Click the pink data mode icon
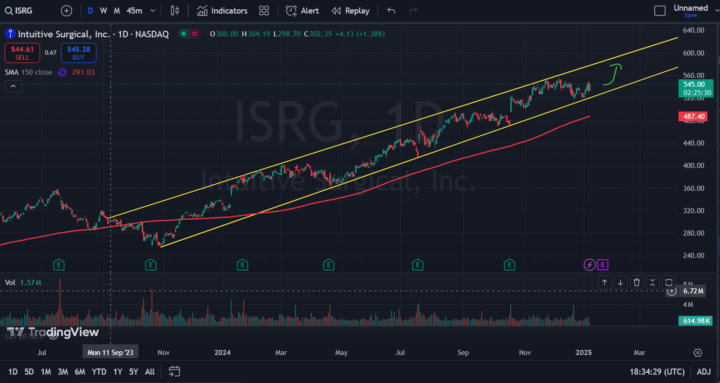Image resolution: width=720 pixels, height=383 pixels. click(x=195, y=34)
